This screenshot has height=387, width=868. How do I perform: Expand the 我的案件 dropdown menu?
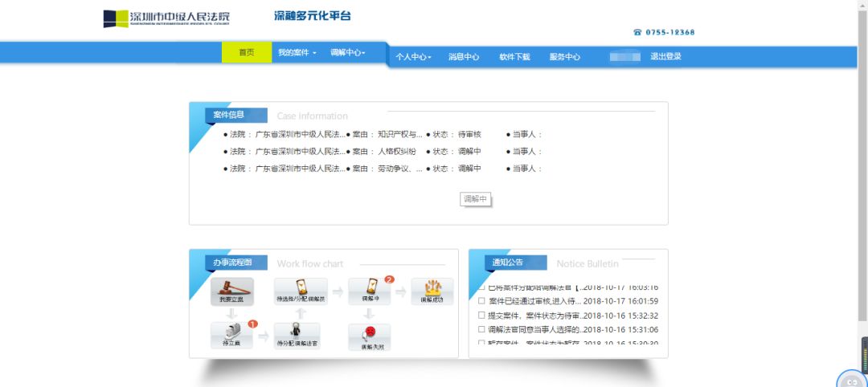point(297,53)
